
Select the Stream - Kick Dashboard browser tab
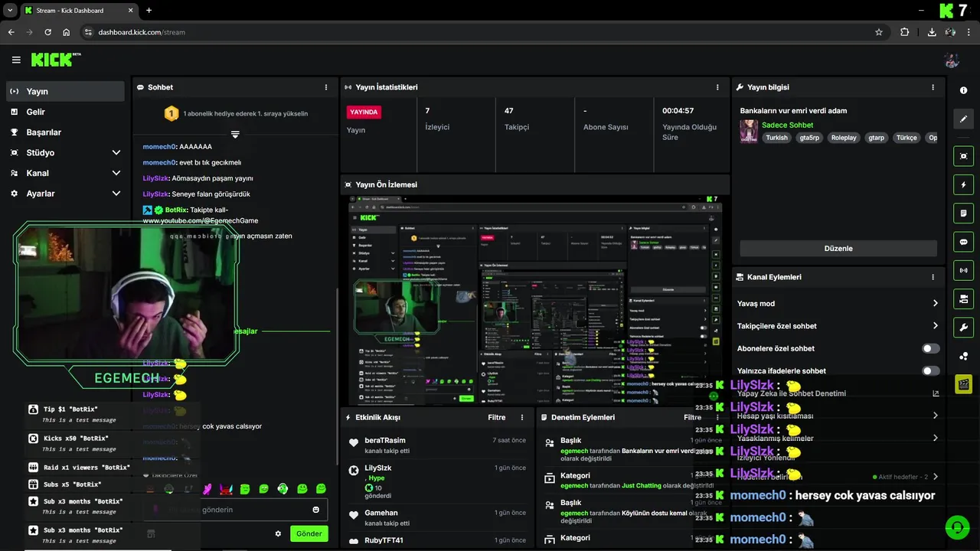pyautogui.click(x=78, y=11)
